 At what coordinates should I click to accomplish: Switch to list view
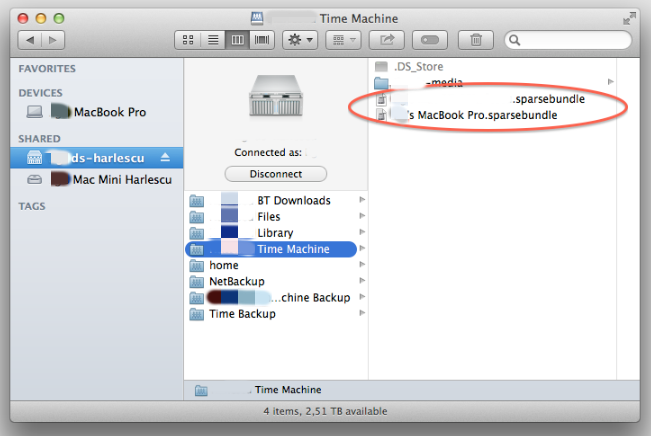(211, 40)
